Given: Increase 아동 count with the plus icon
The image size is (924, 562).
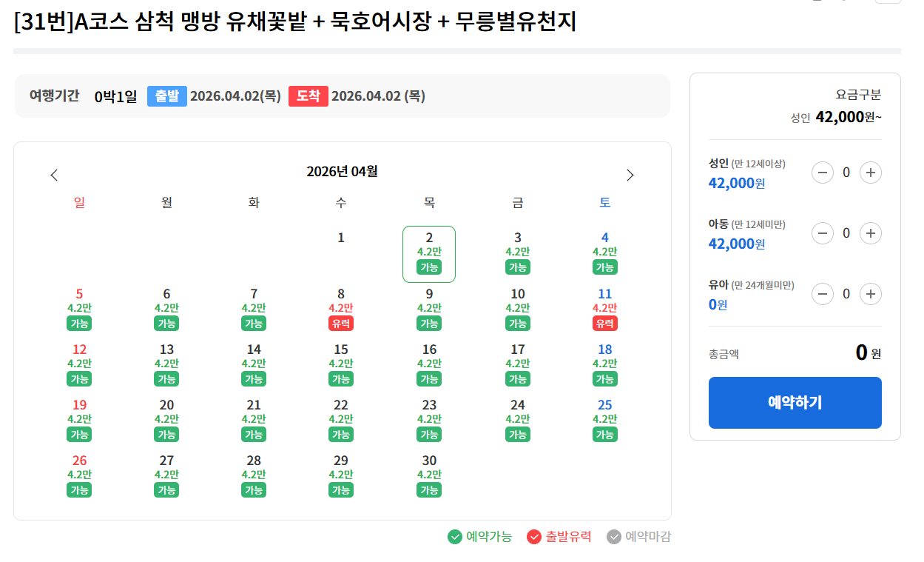Looking at the screenshot, I should pos(871,233).
